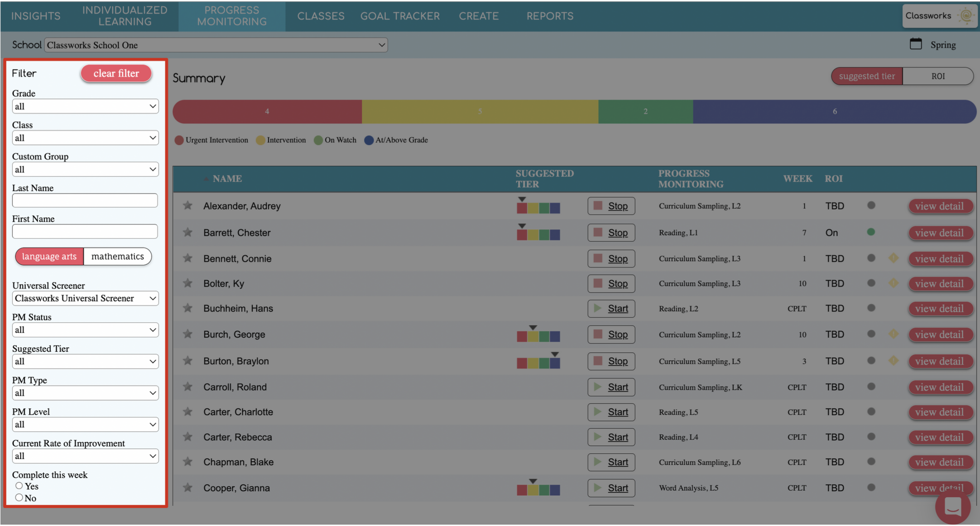The image size is (980, 526).
Task: Switch subject toggle to mathematics
Action: click(117, 256)
